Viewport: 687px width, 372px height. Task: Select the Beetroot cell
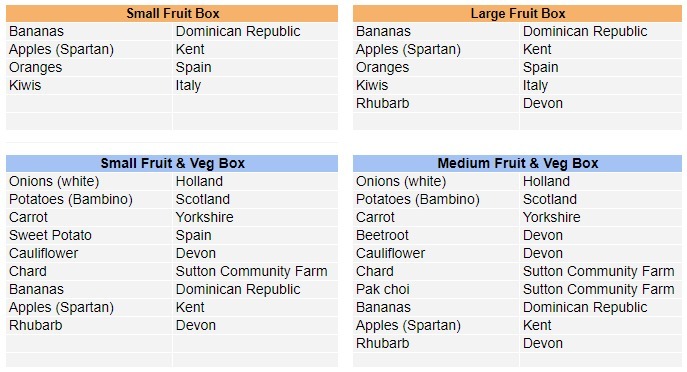pos(436,235)
